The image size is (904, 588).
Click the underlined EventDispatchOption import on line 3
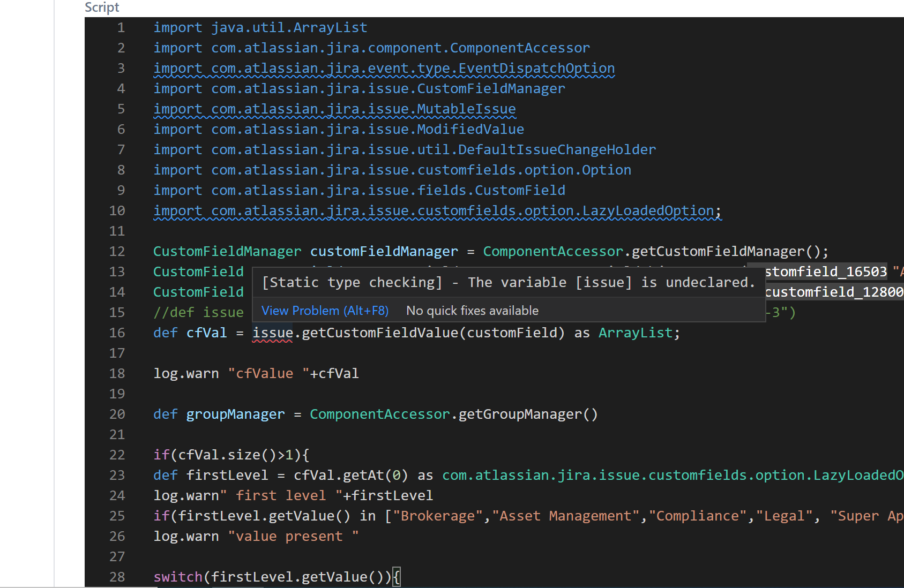click(x=384, y=68)
